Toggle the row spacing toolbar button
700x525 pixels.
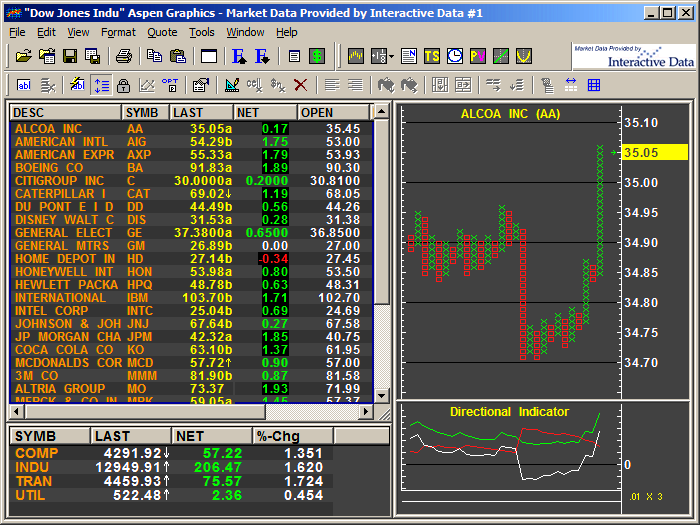pyautogui.click(x=101, y=85)
